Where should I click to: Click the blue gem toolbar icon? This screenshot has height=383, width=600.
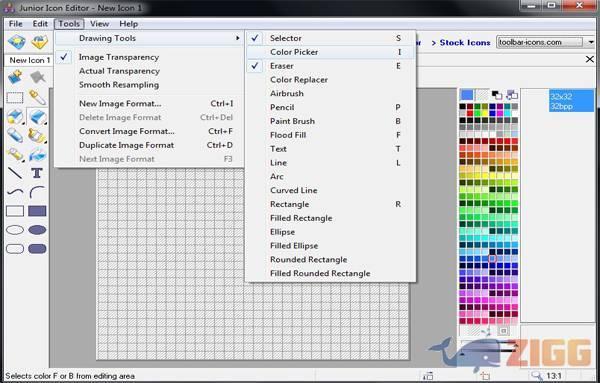click(x=17, y=42)
